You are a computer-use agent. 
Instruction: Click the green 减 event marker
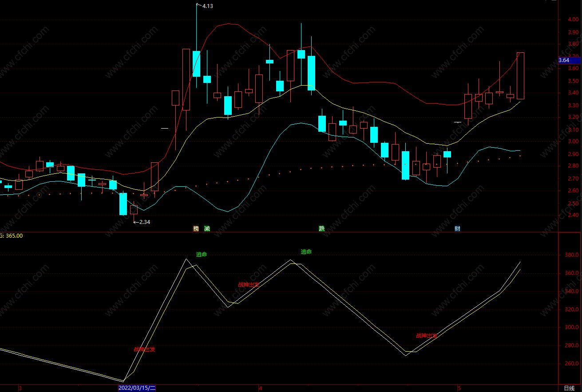point(207,229)
